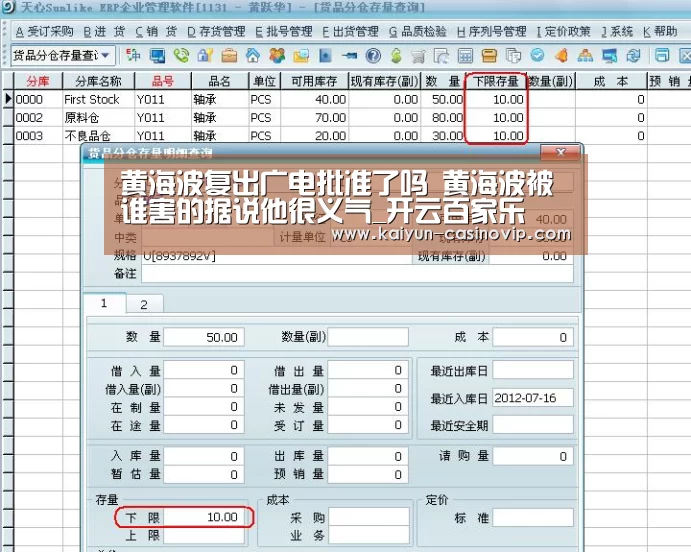Click the refresh arrows toolbar icon
The image size is (691, 552).
coord(633,56)
